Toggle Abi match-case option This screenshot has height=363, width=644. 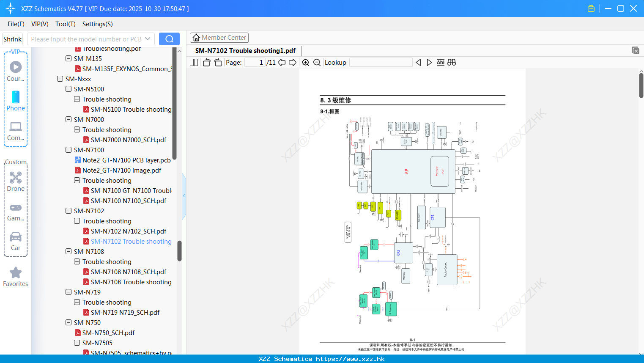[x=440, y=62]
